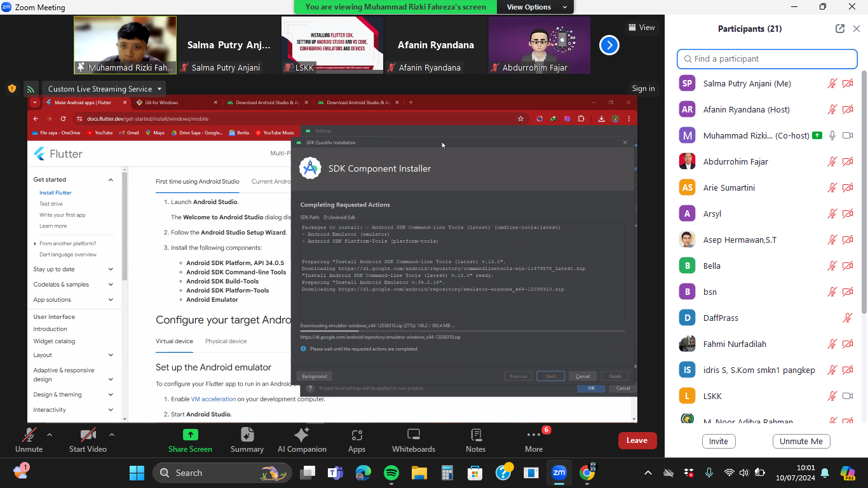Click the Leave meeting button
This screenshot has height=488, width=868.
pyautogui.click(x=637, y=440)
